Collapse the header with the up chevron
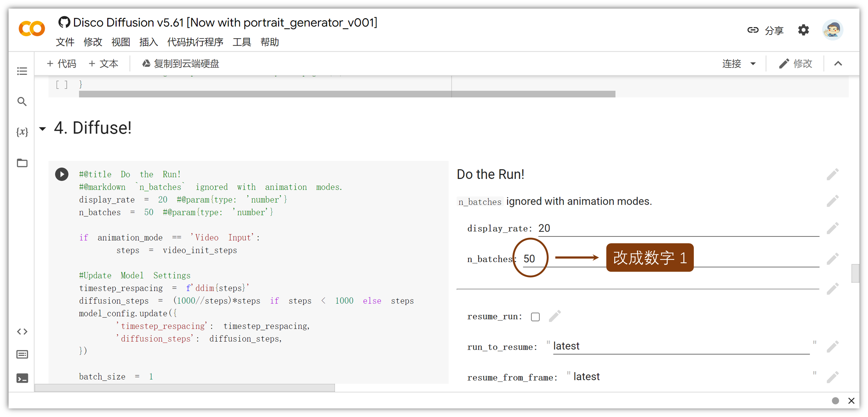The width and height of the screenshot is (868, 417). click(838, 63)
